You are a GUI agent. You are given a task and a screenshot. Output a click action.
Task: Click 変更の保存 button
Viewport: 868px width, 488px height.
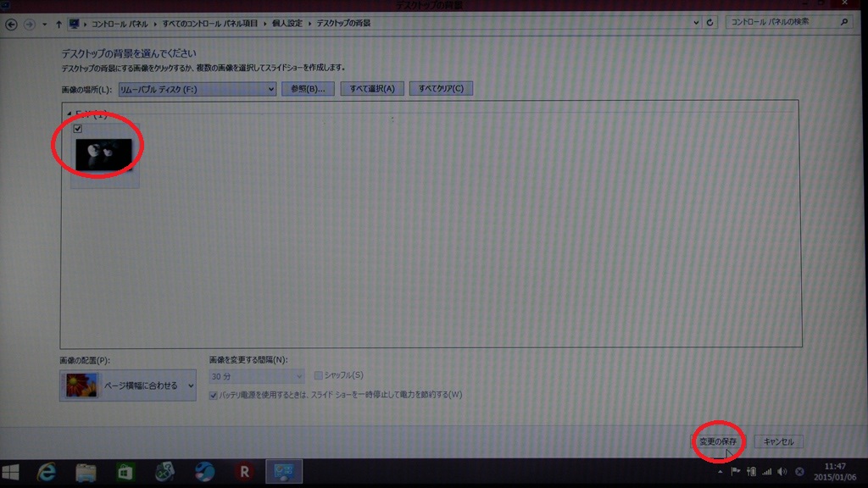718,441
